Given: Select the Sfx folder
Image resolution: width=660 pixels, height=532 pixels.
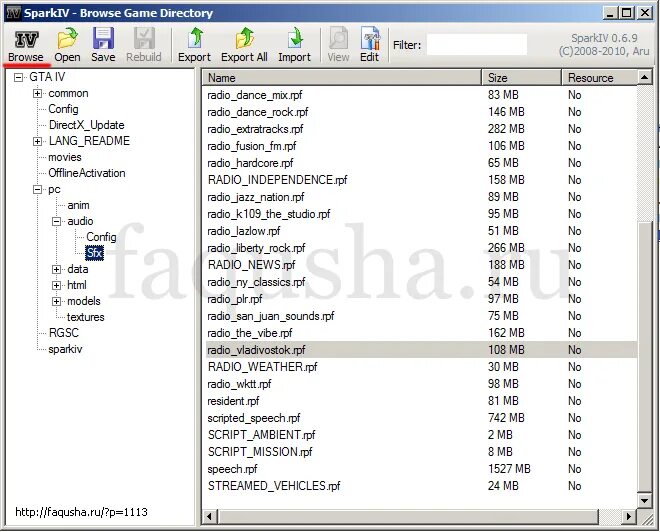Looking at the screenshot, I should point(94,253).
